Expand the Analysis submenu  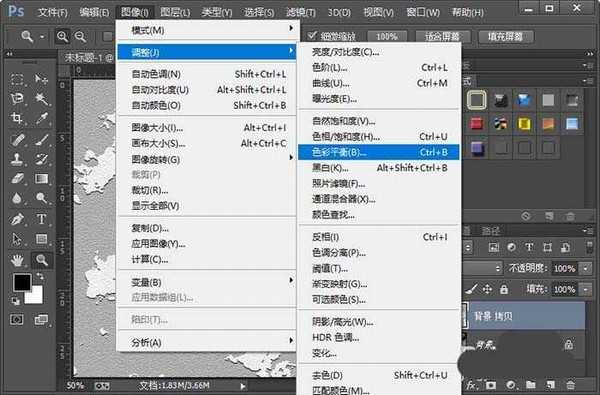point(207,342)
